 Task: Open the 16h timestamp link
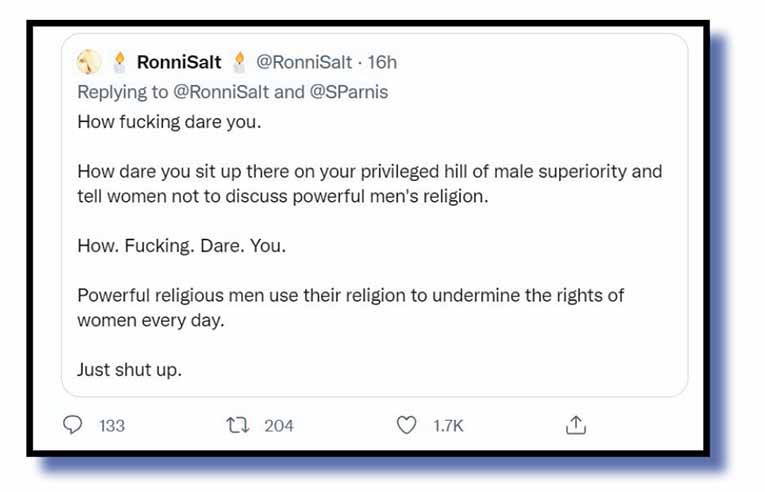pyautogui.click(x=382, y=62)
